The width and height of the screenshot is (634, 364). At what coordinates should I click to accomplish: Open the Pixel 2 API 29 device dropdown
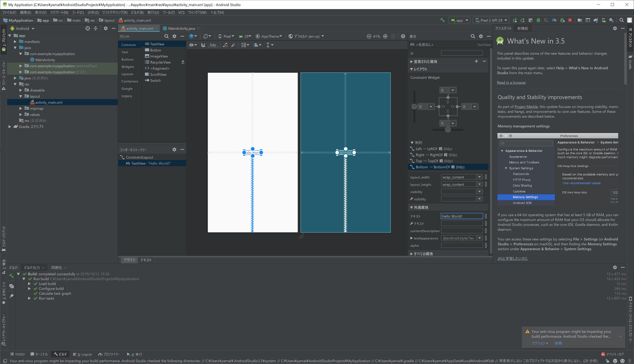coord(491,20)
